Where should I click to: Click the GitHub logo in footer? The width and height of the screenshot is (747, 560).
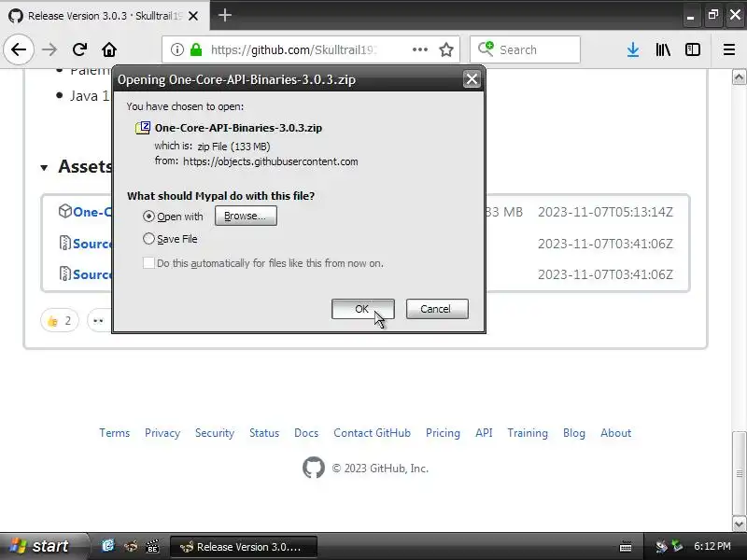(314, 468)
